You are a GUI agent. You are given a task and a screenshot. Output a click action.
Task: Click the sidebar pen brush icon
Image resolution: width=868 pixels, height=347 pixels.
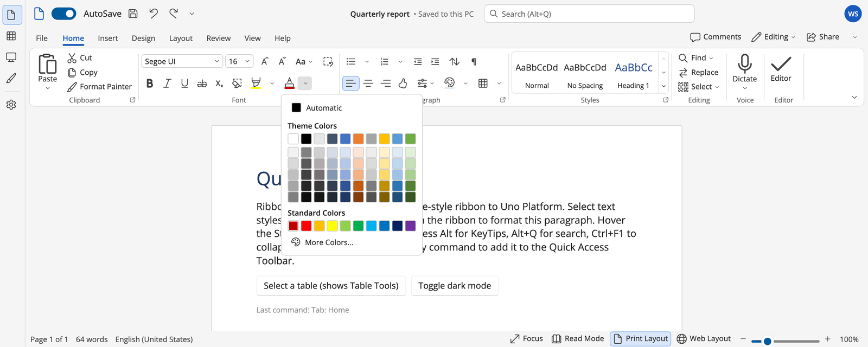pos(11,78)
